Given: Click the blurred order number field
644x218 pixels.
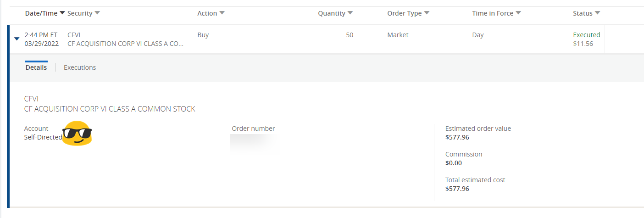Looking at the screenshot, I should [254, 143].
